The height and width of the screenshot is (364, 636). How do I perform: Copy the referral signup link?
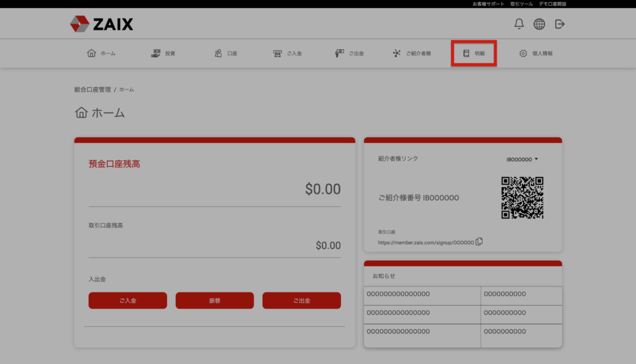click(479, 242)
